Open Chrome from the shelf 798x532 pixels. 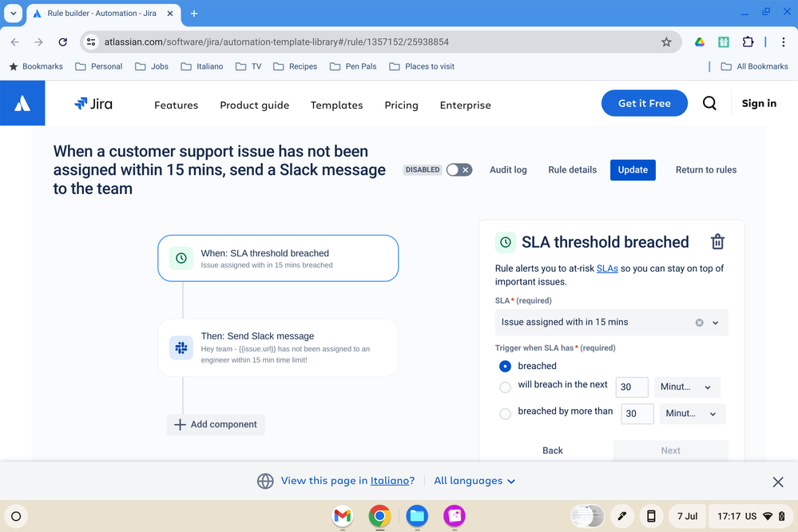(x=379, y=516)
